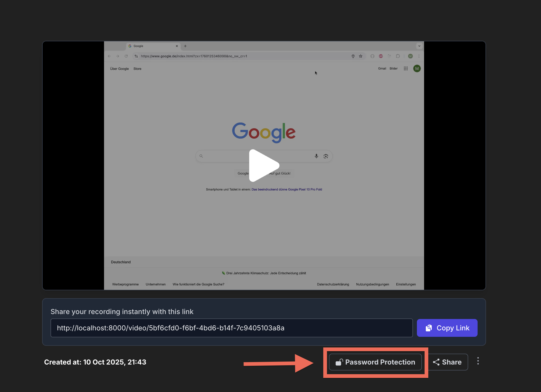Click the Share button
This screenshot has width=541, height=392.
(x=447, y=362)
